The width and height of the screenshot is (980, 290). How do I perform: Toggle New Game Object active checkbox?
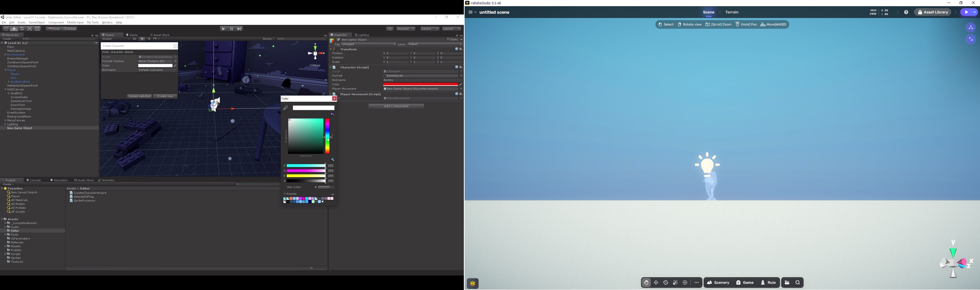(338, 40)
